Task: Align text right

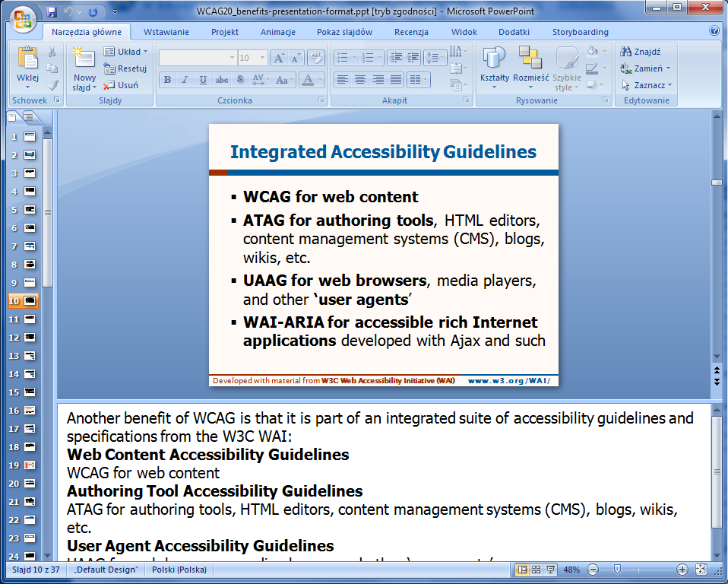Action: (x=378, y=80)
